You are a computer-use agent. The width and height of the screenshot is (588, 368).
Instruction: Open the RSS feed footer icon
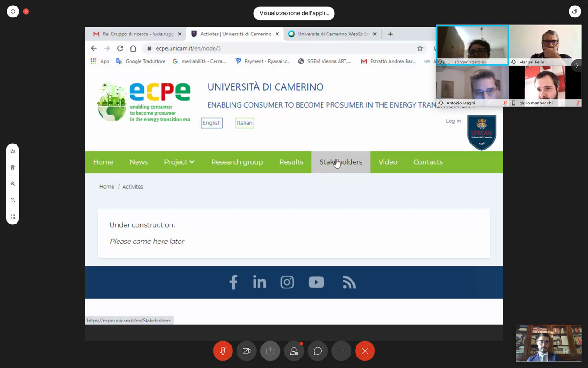click(349, 282)
